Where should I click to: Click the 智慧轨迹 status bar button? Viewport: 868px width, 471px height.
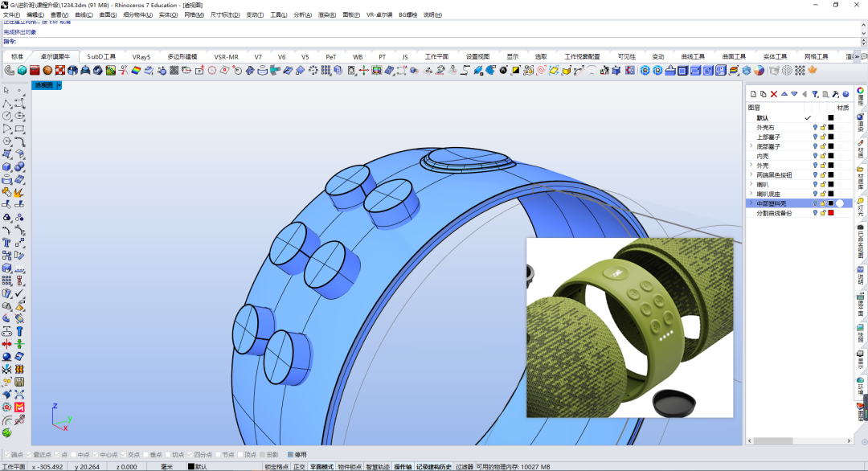coord(378,466)
